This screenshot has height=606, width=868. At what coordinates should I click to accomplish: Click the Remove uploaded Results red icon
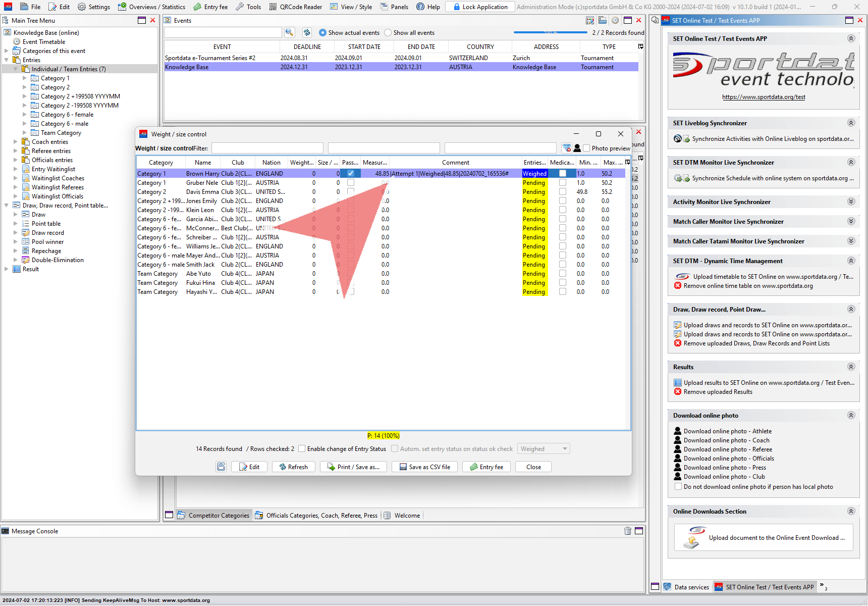678,392
